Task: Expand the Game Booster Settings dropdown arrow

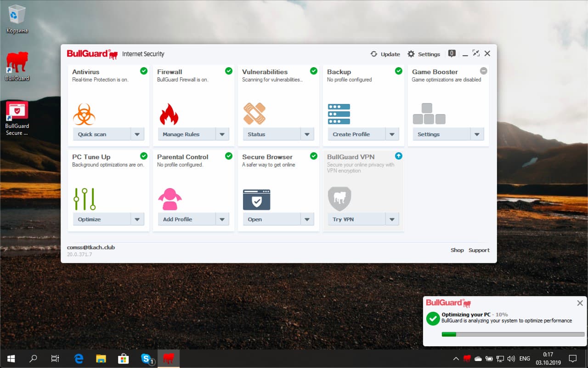Action: click(477, 134)
